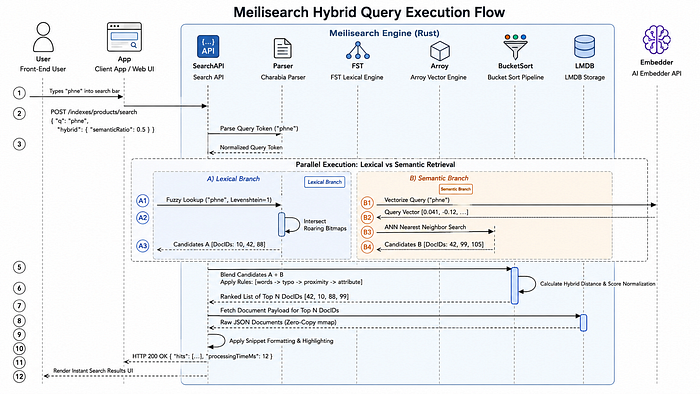Click the 'FST Lexical Engine' label
This screenshot has width=700, height=394.
[357, 77]
